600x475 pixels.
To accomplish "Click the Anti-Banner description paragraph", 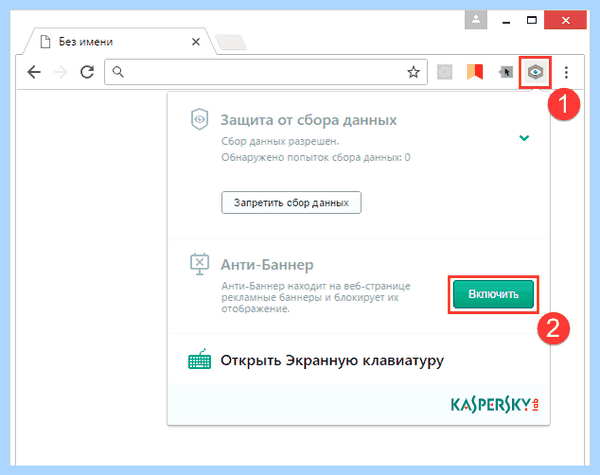I will (x=316, y=297).
